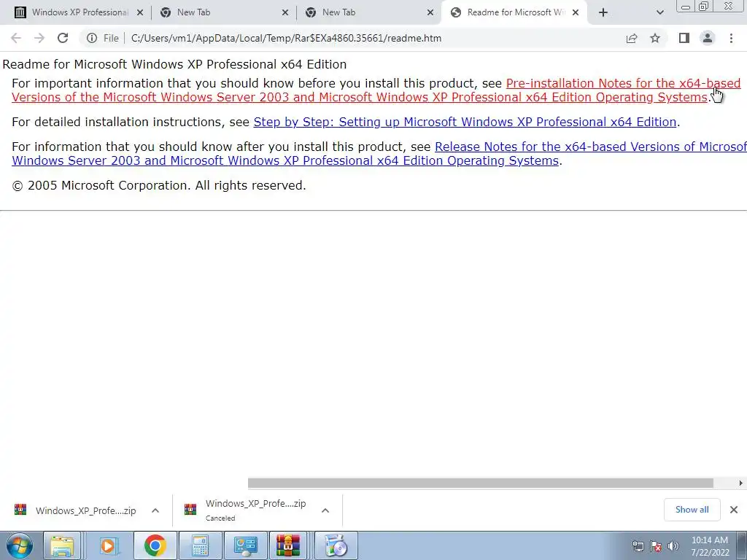Click the Show desktop button
The image size is (747, 560).
(x=741, y=545)
